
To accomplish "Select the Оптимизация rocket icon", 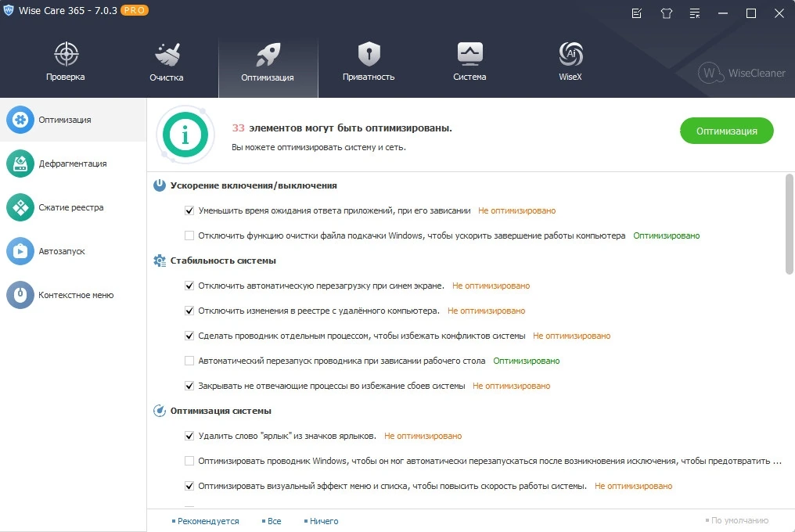I will click(x=268, y=55).
